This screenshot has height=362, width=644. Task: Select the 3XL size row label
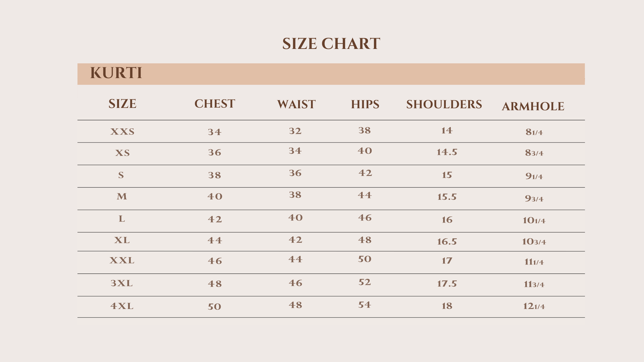(122, 283)
